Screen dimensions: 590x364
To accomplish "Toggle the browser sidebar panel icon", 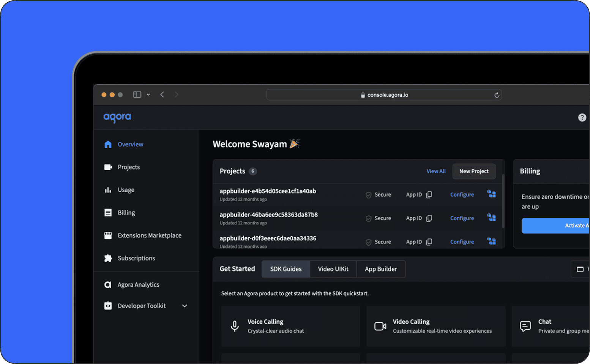I will coord(137,94).
